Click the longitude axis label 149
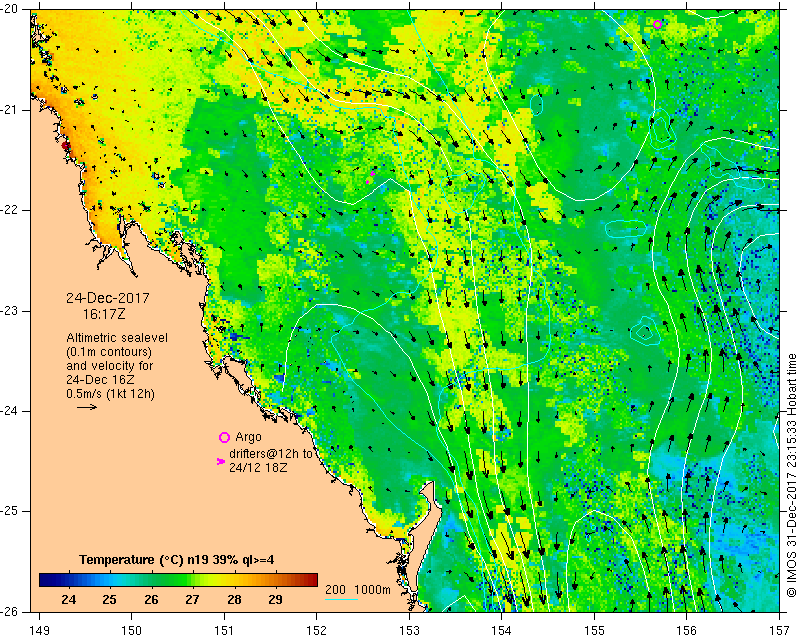The image size is (800, 640). point(40,631)
